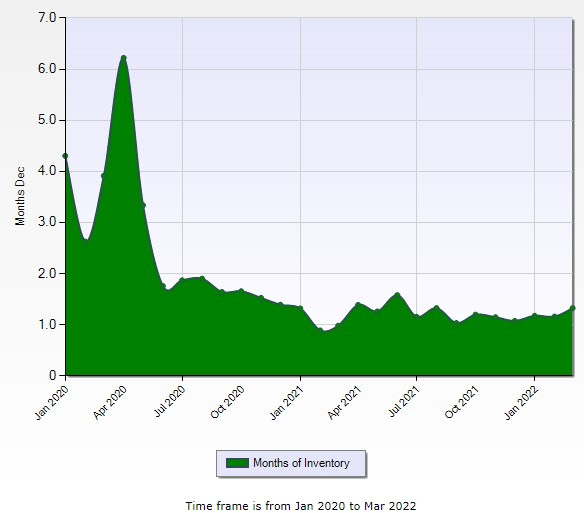Click the Oct 2020 x-axis label
584x513 pixels.
coord(227,402)
